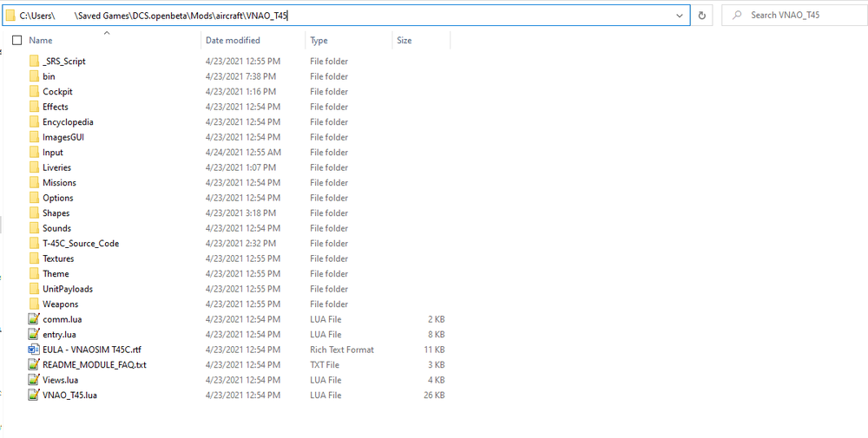Click the Input folder's modified date

244,153
